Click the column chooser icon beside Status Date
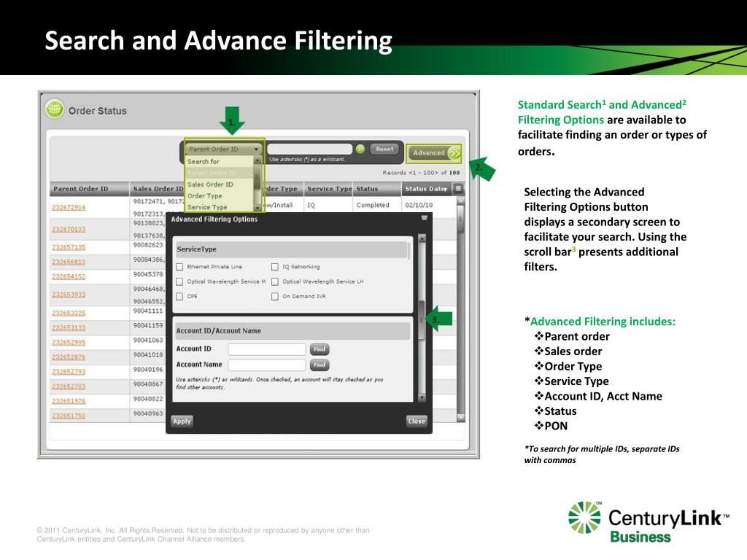The width and height of the screenshot is (747, 560). (458, 189)
